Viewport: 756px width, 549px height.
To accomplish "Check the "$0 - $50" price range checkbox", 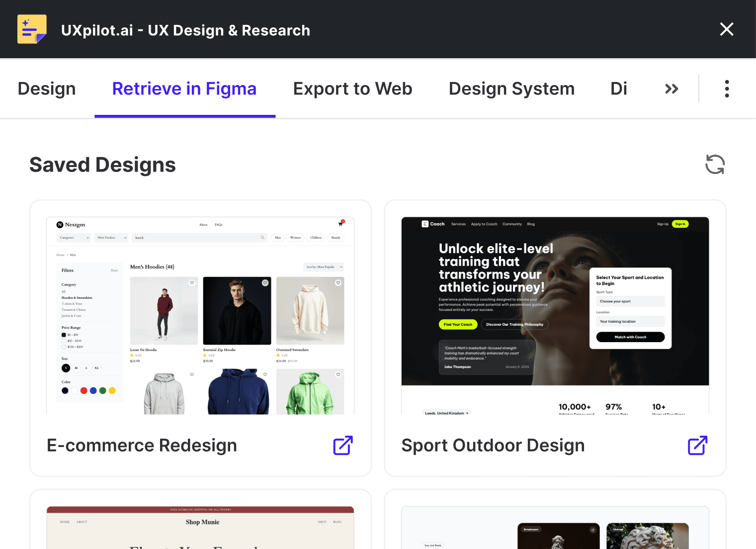I will coord(64,335).
